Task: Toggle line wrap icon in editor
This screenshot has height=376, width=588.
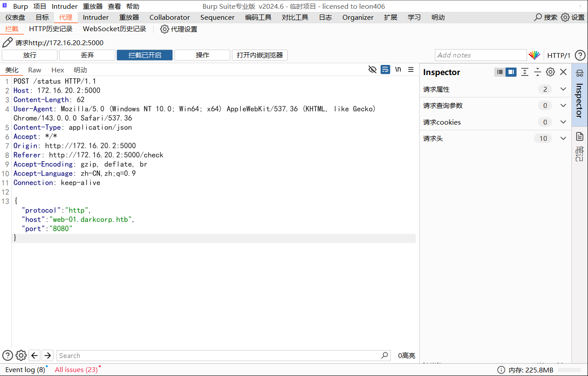Action: tap(385, 69)
